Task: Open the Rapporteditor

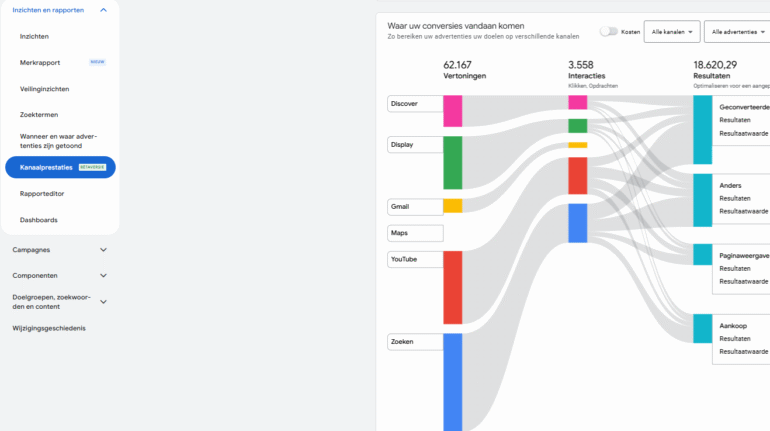Action: 42,194
